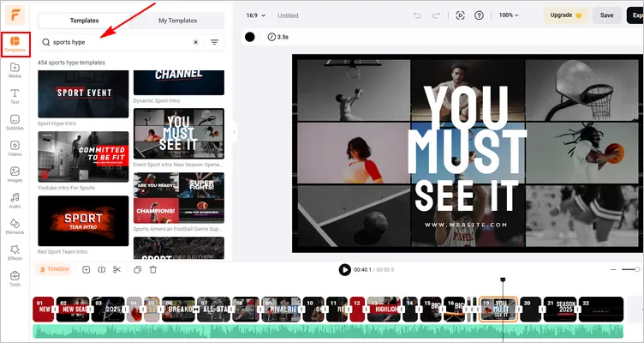644x343 pixels.
Task: Collapse the templates panel side handle
Action: pyautogui.click(x=234, y=132)
